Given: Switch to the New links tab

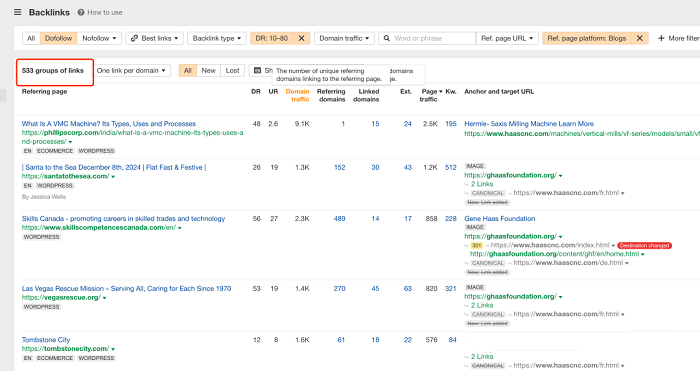Looking at the screenshot, I should (x=208, y=71).
